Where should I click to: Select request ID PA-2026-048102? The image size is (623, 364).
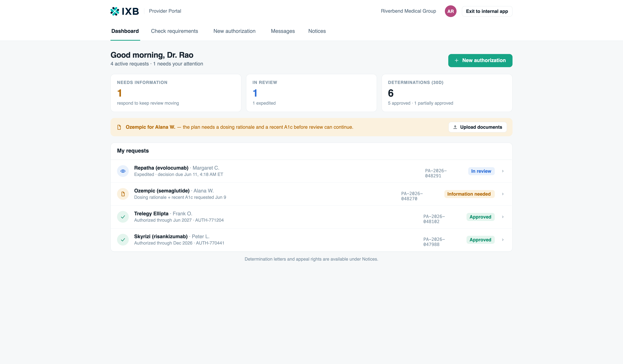click(x=434, y=219)
